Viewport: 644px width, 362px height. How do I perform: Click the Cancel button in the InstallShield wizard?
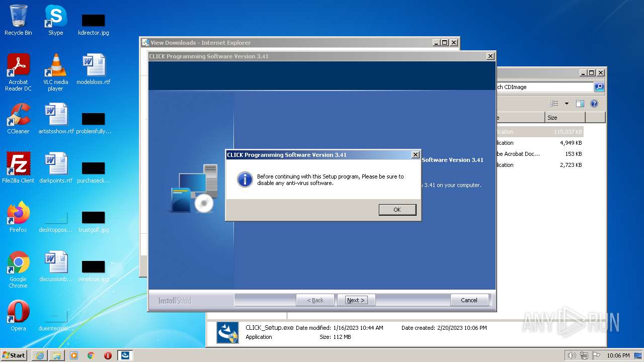coord(469,300)
